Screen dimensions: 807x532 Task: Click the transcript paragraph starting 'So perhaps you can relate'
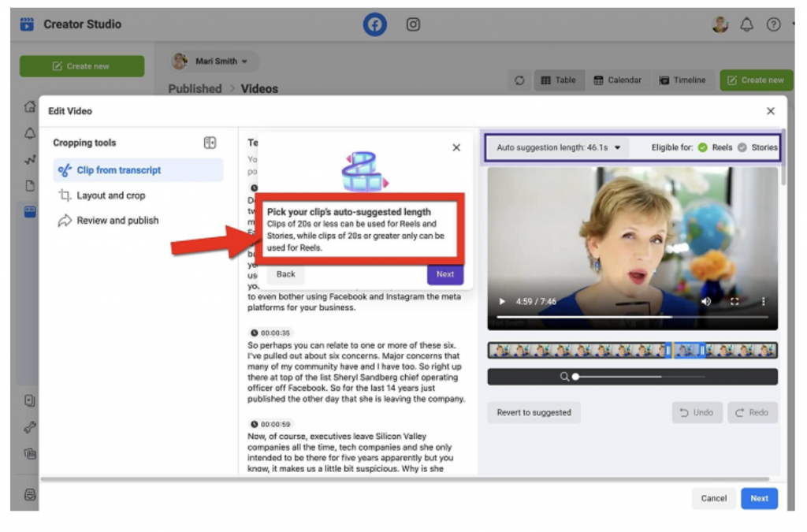click(x=356, y=372)
